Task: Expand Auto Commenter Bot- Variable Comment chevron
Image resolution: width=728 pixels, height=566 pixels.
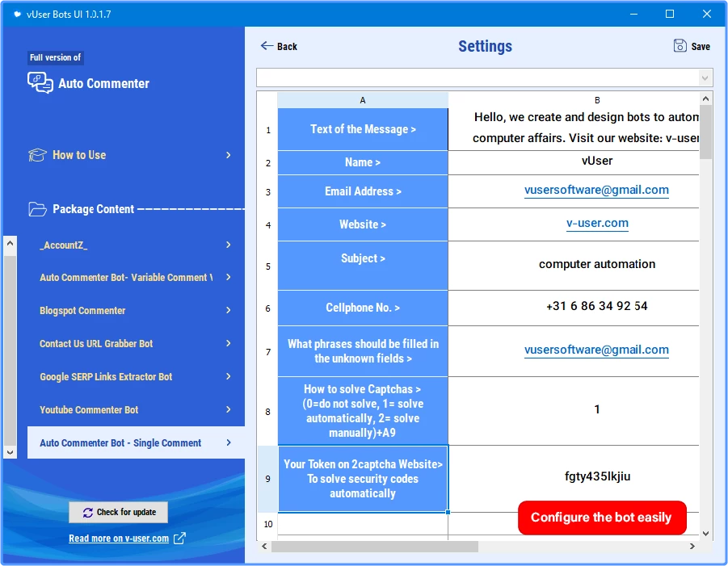Action: [229, 277]
